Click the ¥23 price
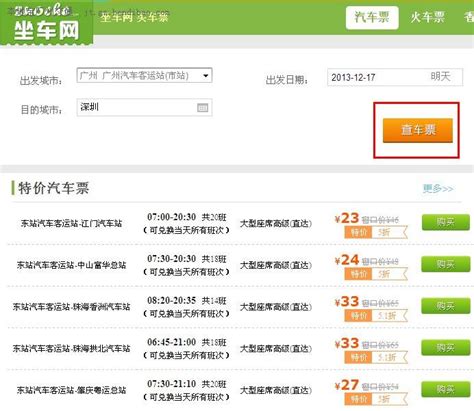 [347, 218]
